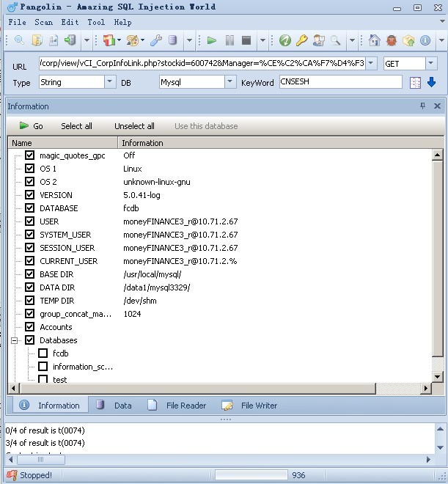
Task: Pause the scan with pause icon
Action: tap(229, 40)
